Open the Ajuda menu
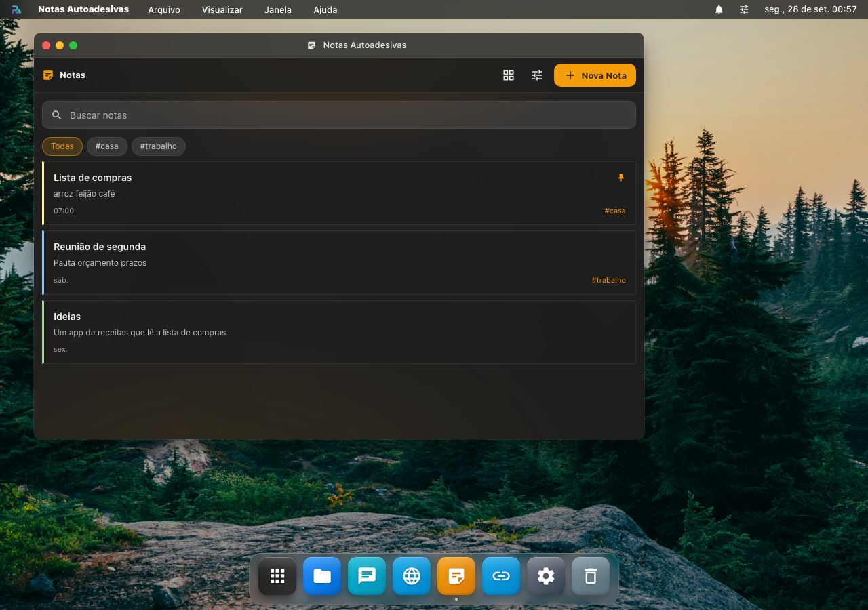The width and height of the screenshot is (868, 610). click(325, 9)
